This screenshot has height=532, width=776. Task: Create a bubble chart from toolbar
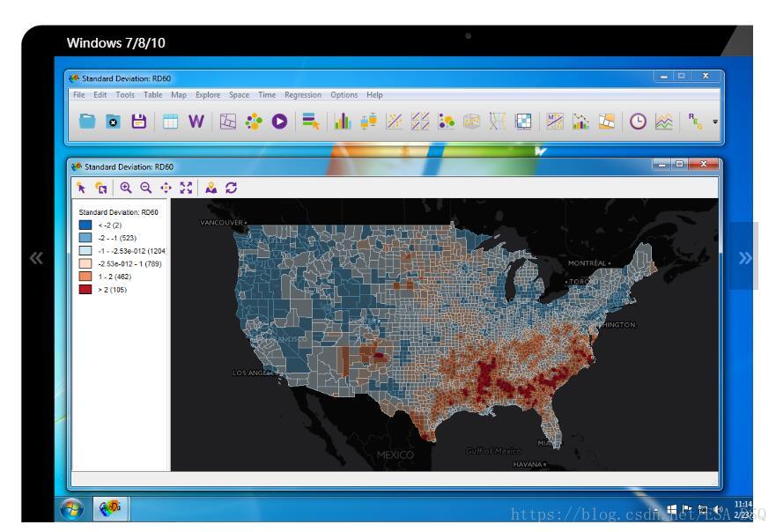pyautogui.click(x=446, y=121)
